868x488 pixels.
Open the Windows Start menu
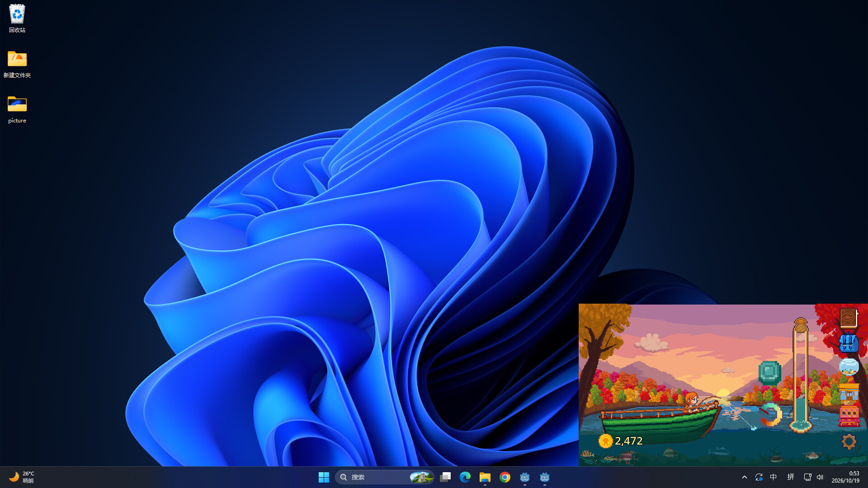click(324, 477)
